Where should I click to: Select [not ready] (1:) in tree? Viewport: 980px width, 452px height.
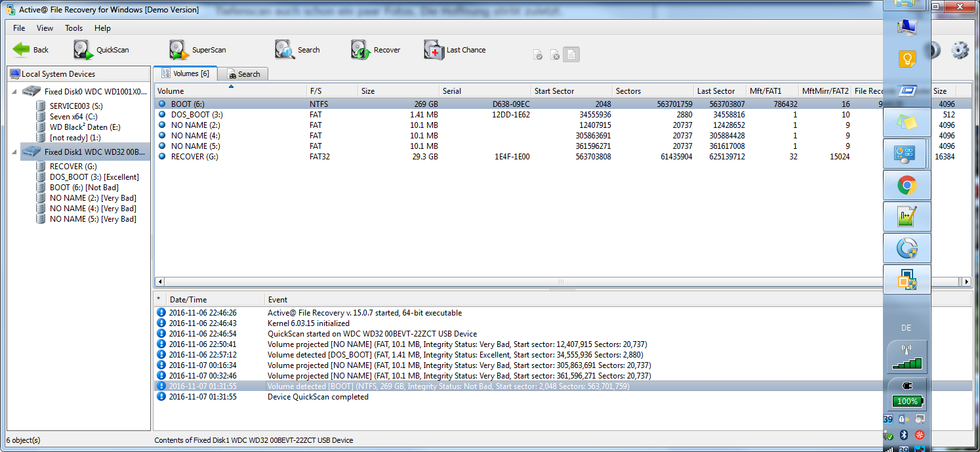75,137
